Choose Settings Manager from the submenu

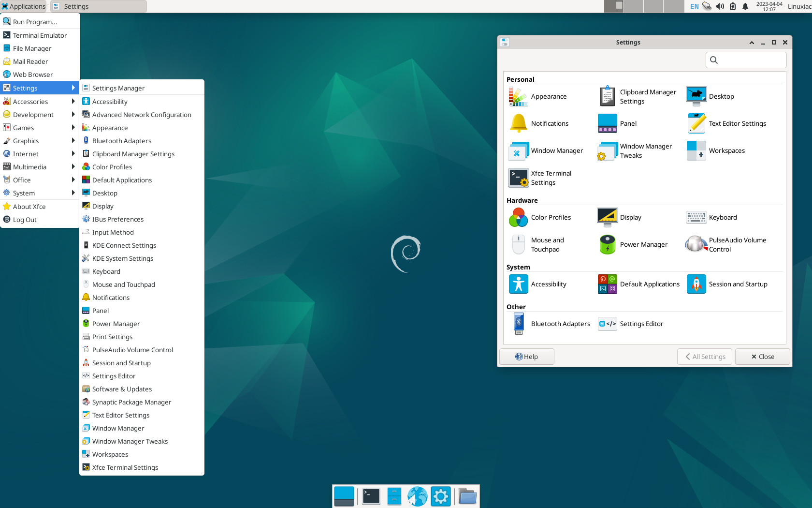[142, 88]
